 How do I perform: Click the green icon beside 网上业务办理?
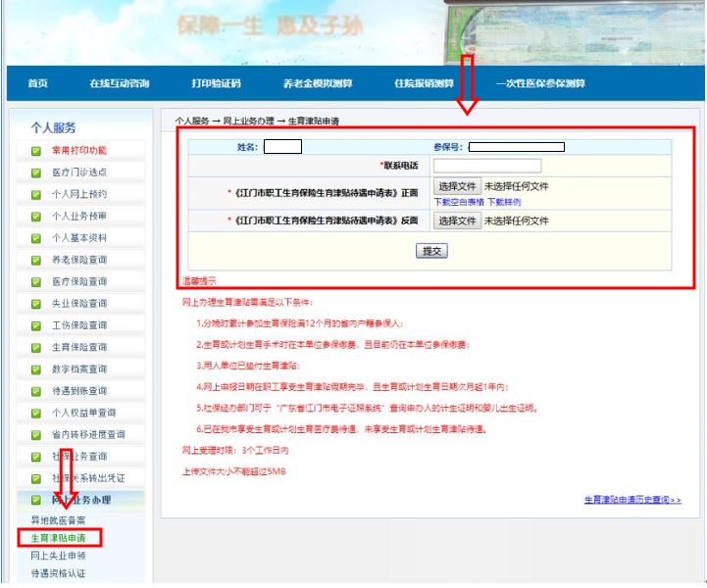coord(36,501)
